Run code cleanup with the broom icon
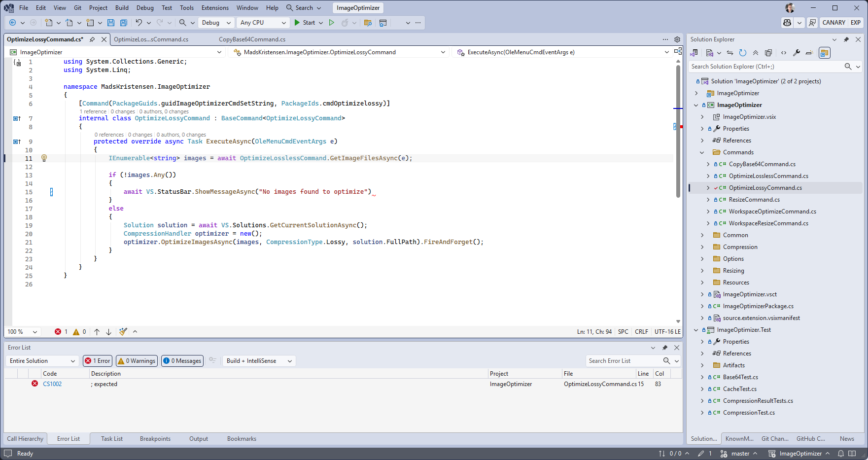This screenshot has width=868, height=460. 123,332
